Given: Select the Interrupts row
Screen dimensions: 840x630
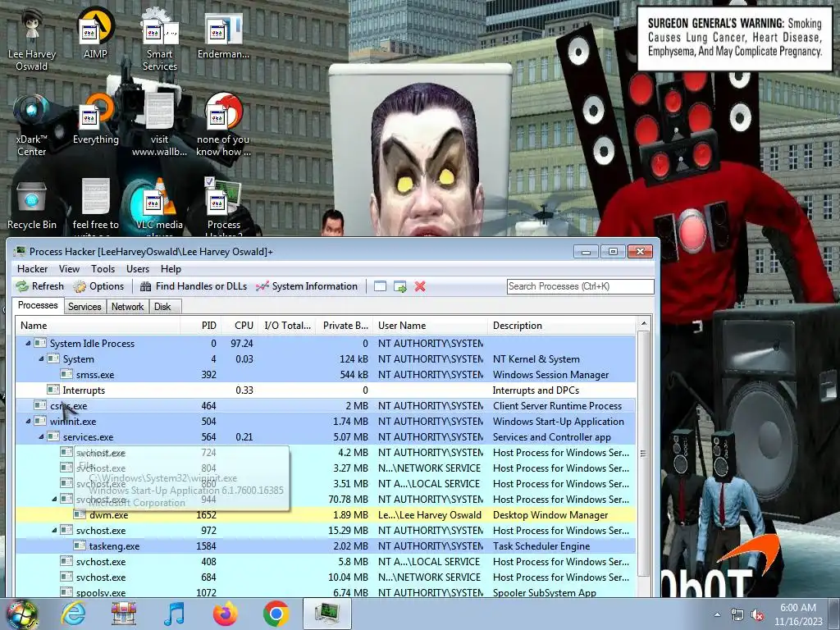Looking at the screenshot, I should pos(326,390).
